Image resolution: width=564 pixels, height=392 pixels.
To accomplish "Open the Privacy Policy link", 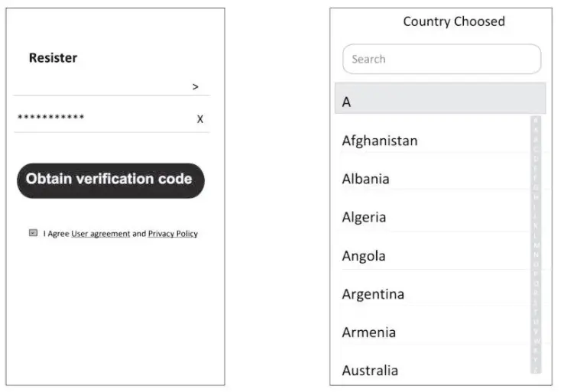I will click(x=173, y=234).
